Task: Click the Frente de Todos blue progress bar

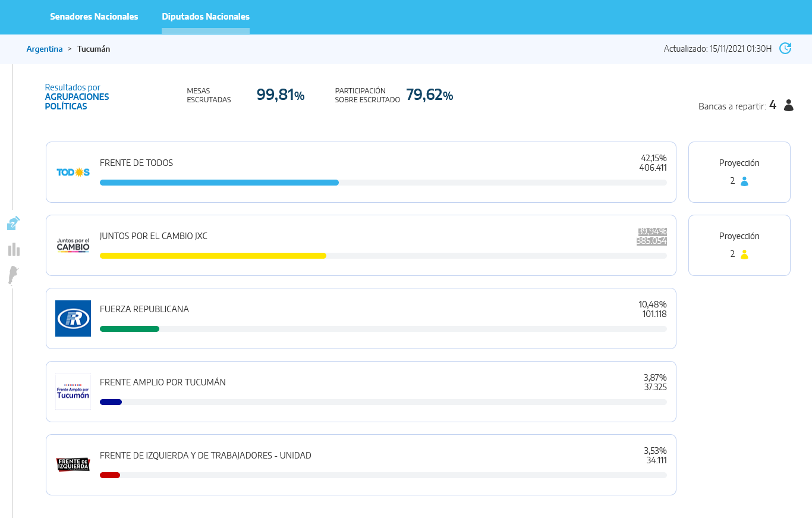Action: pyautogui.click(x=219, y=183)
